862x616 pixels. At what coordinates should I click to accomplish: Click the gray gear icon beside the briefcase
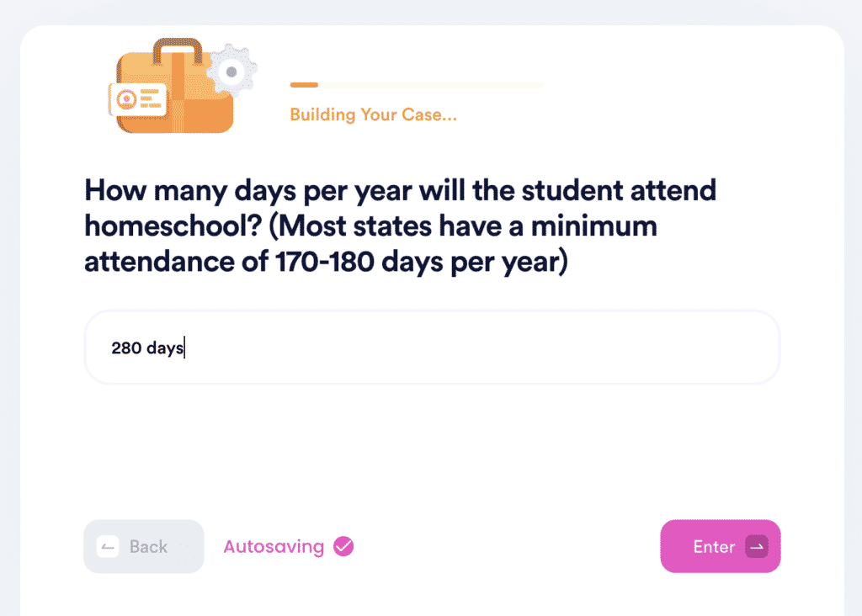tap(230, 72)
